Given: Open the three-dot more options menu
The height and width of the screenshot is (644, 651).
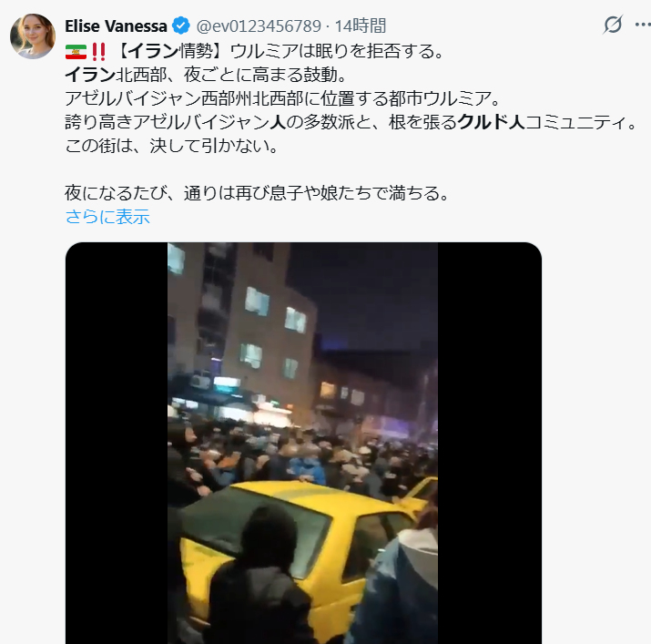Looking at the screenshot, I should [x=643, y=25].
